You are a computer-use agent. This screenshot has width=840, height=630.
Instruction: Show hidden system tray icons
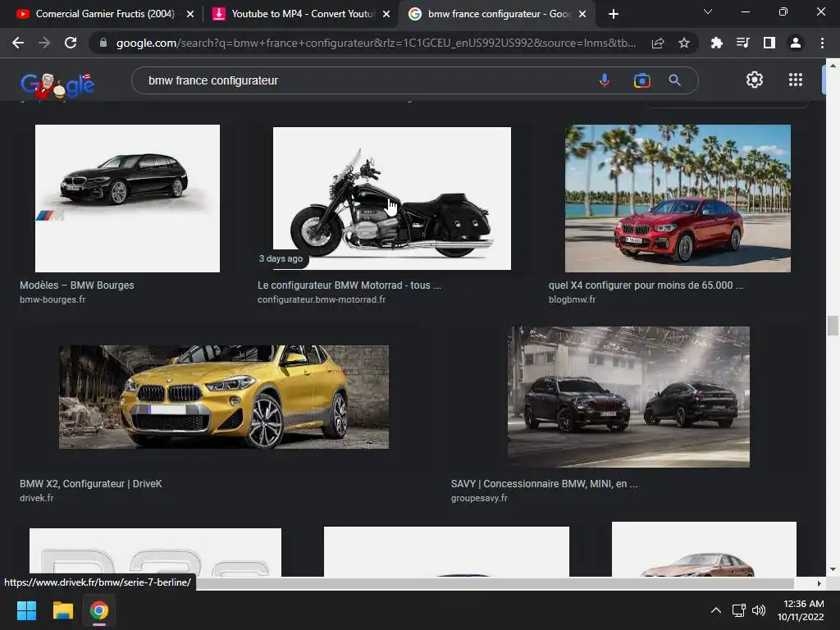click(x=715, y=610)
